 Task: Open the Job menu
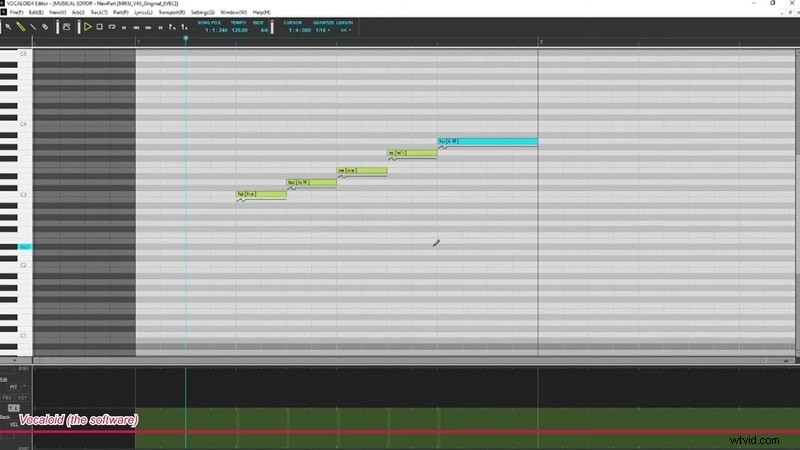point(78,12)
